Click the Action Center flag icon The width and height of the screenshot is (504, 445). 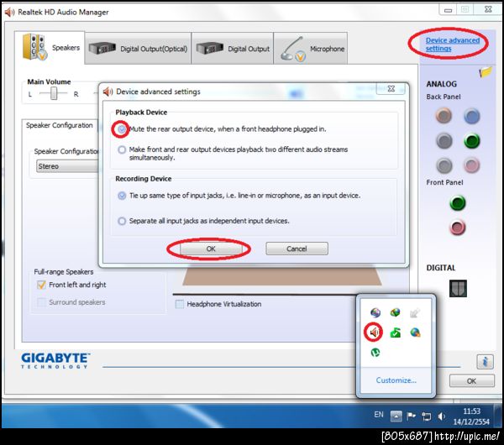(411, 416)
